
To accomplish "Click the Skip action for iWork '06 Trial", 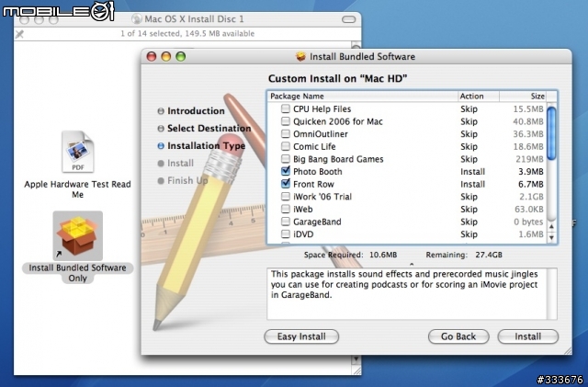I will [469, 197].
